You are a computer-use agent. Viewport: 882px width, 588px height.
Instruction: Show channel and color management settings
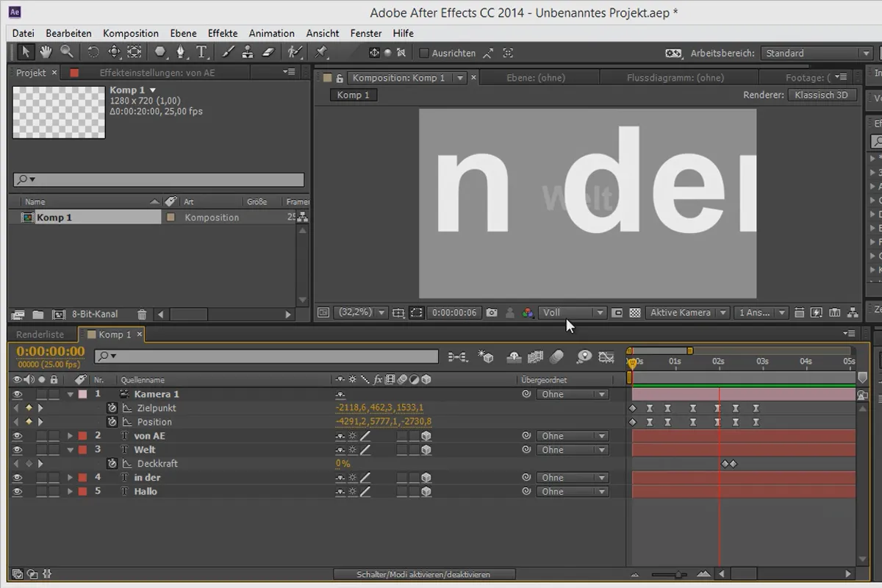tap(528, 312)
